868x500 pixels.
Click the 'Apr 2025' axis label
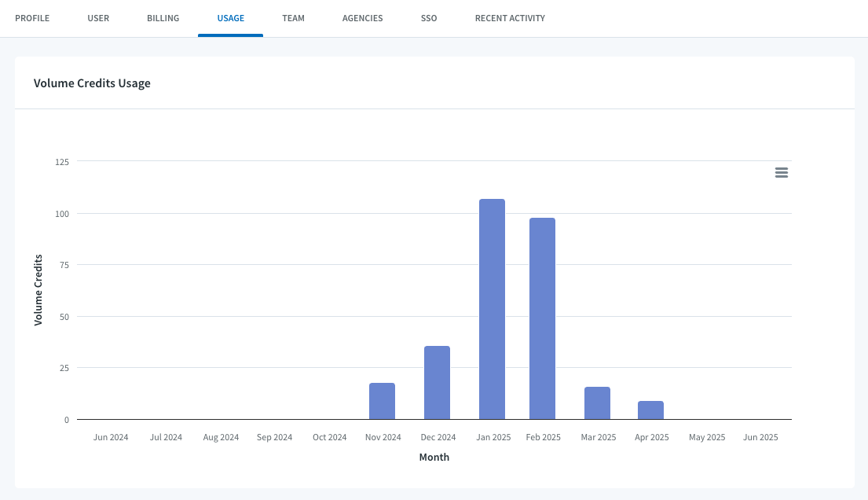tap(651, 437)
